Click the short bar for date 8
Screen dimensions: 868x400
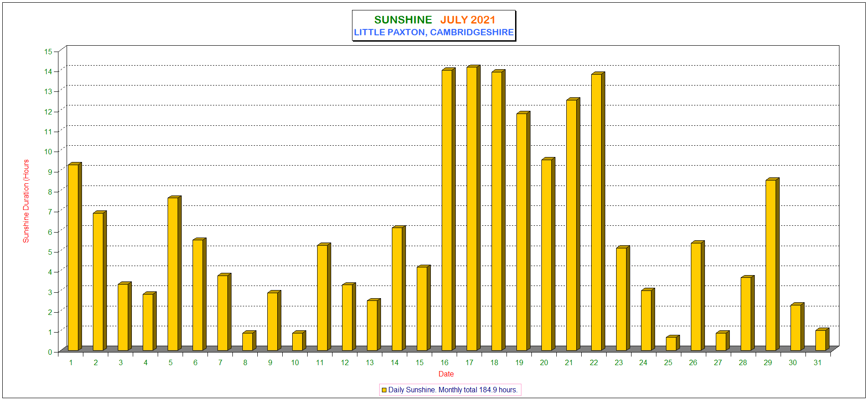tap(249, 341)
